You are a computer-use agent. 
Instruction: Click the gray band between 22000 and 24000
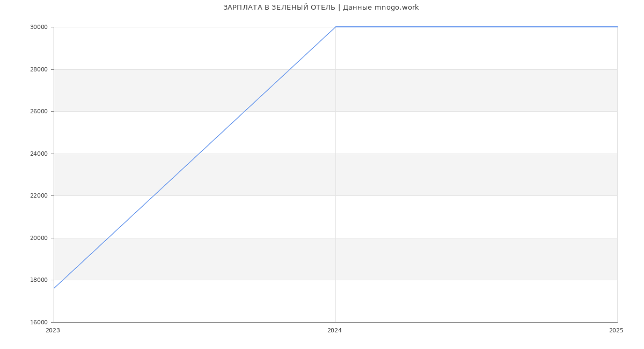point(429,174)
